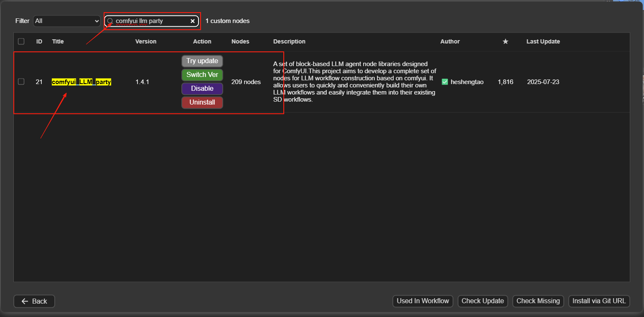Toggle the select-all header checkbox

(21, 41)
